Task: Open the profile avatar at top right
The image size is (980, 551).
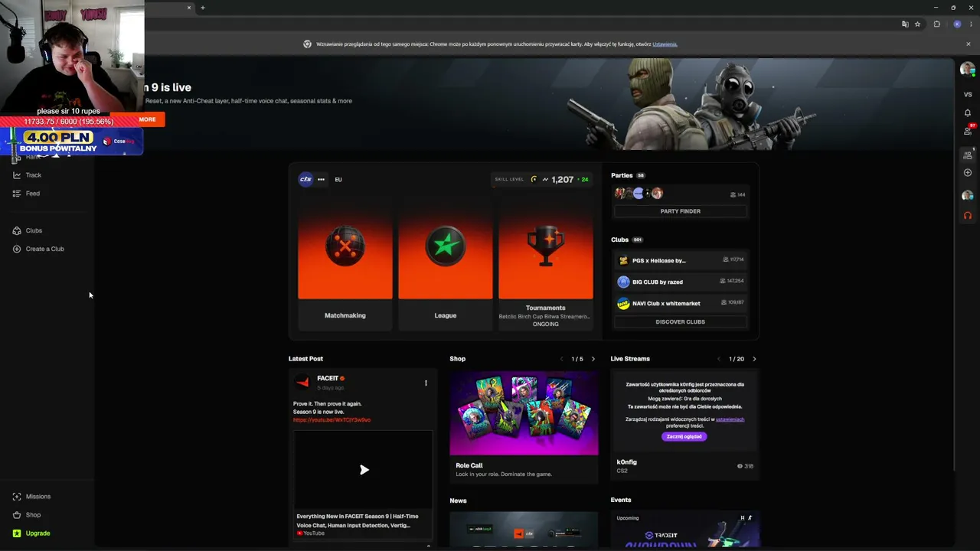Action: 967,70
